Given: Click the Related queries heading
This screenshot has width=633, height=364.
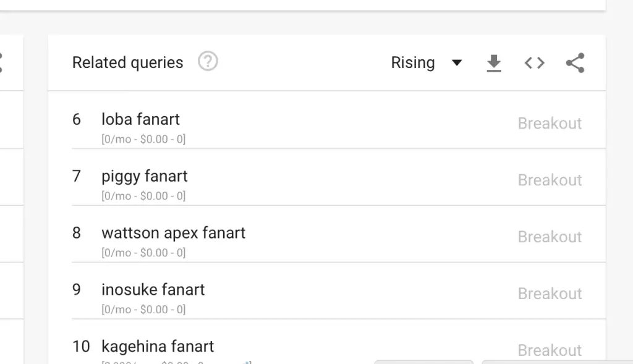Looking at the screenshot, I should pyautogui.click(x=127, y=63).
